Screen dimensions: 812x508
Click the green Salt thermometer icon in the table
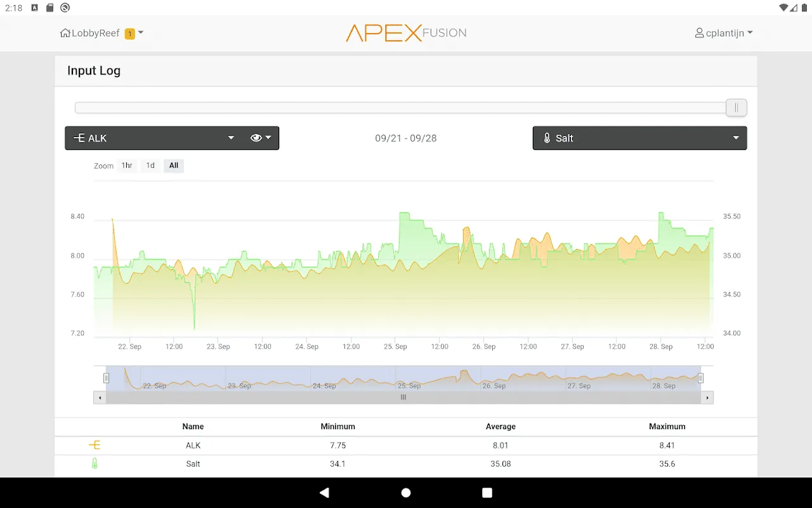coord(94,464)
